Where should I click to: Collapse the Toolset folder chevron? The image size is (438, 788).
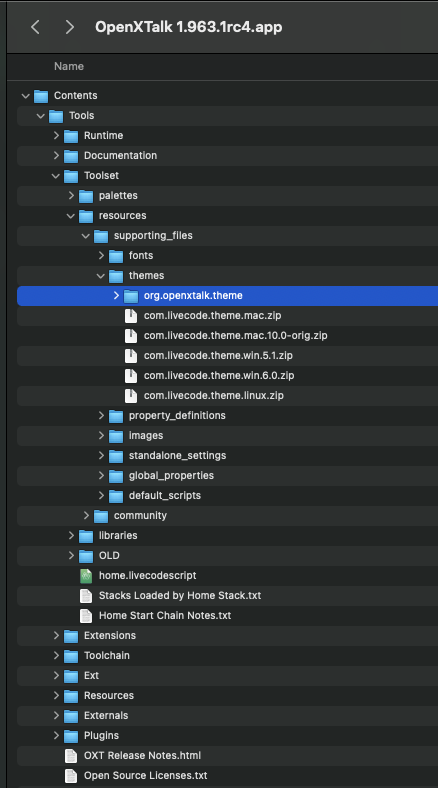[x=56, y=176]
